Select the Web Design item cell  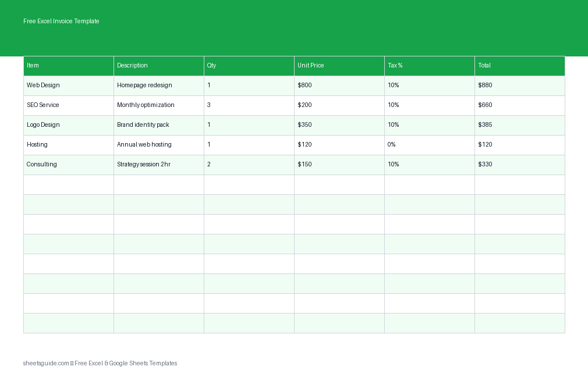(68, 86)
